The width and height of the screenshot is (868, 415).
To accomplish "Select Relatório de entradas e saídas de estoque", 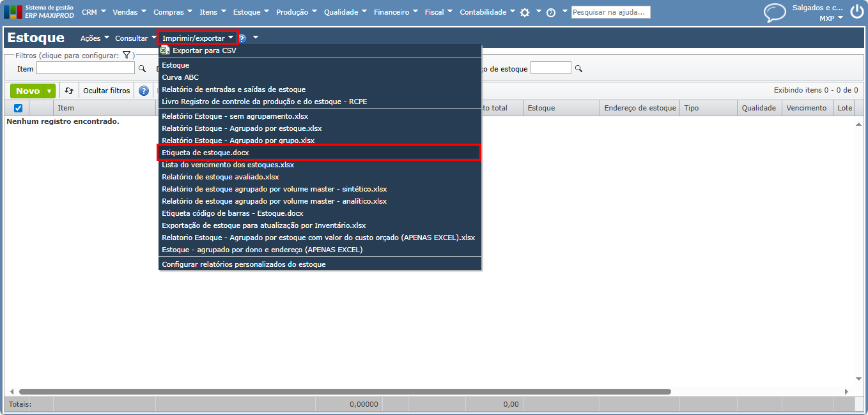I will (320, 89).
